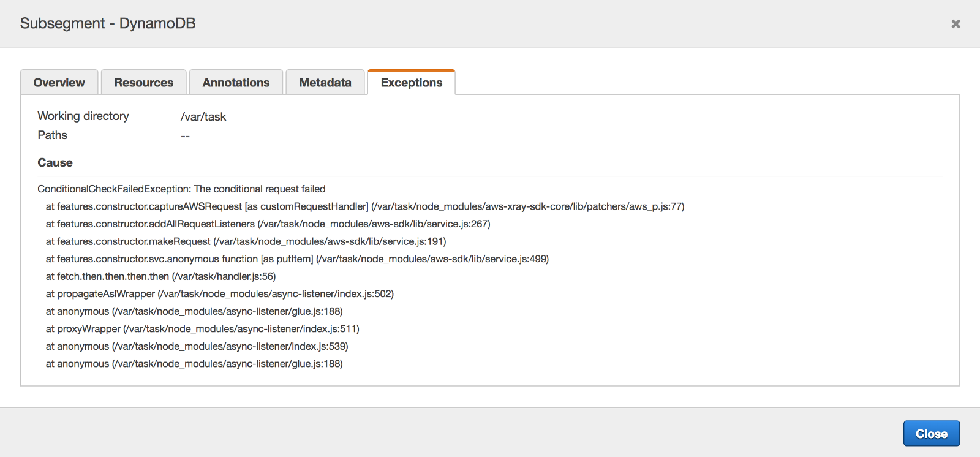
Task: Click the addAllRequestListeners stack frame
Action: tap(268, 224)
